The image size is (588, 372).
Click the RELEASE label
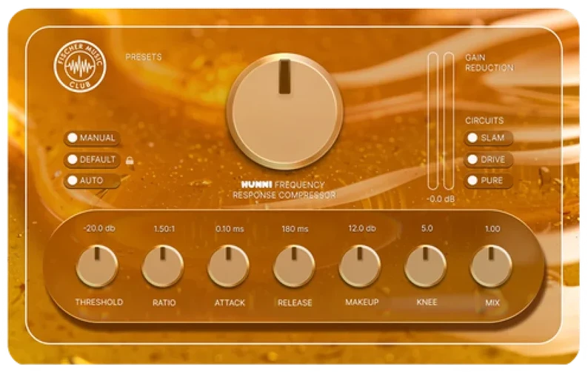[x=295, y=302]
